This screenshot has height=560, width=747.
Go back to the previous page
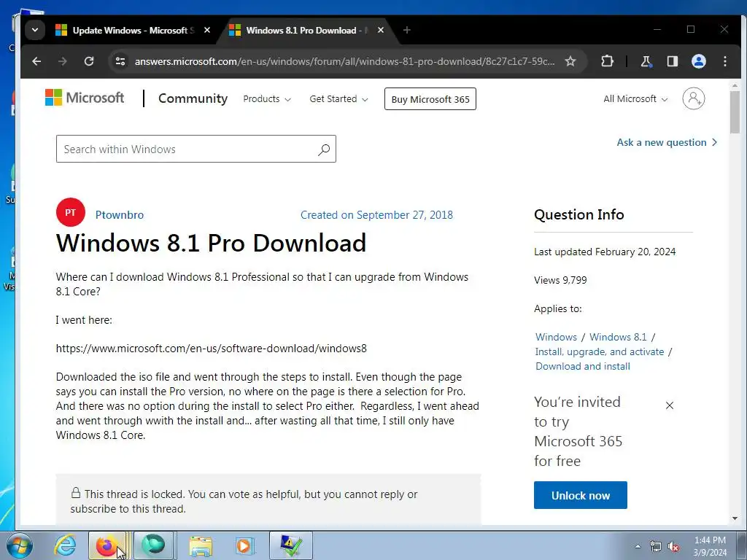pos(36,61)
